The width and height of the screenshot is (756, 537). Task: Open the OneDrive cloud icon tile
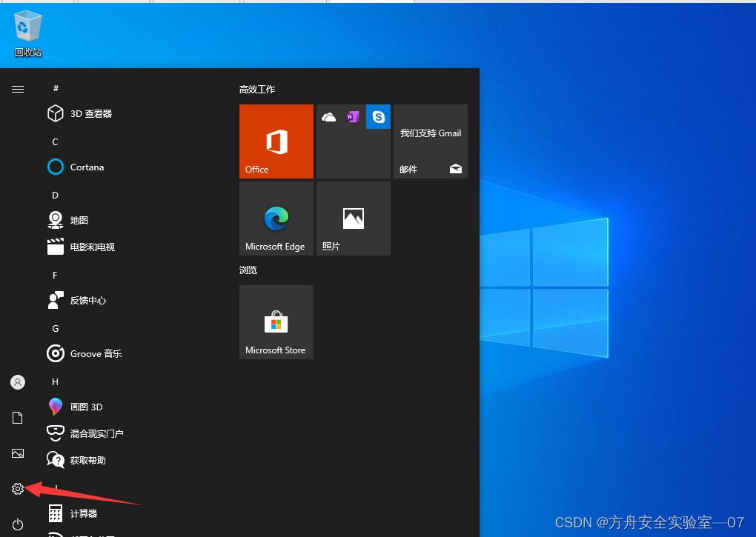point(329,116)
